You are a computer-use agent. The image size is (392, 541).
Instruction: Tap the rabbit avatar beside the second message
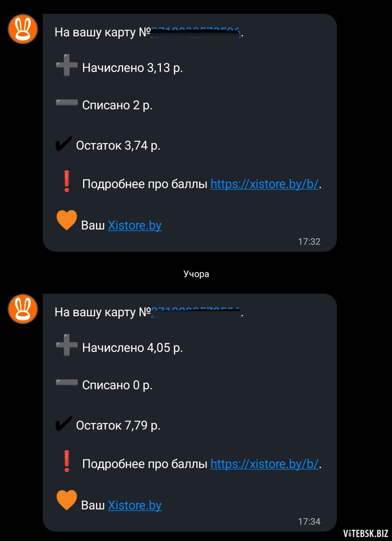[x=23, y=309]
